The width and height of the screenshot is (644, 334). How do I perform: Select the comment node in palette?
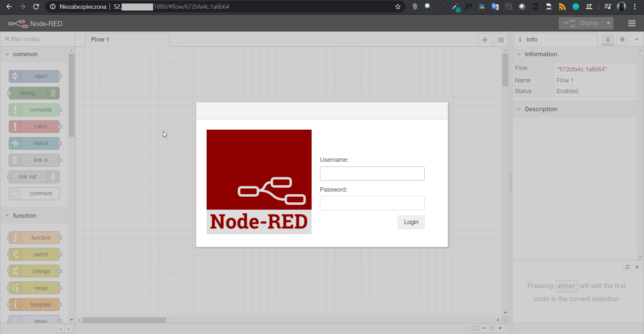(34, 194)
